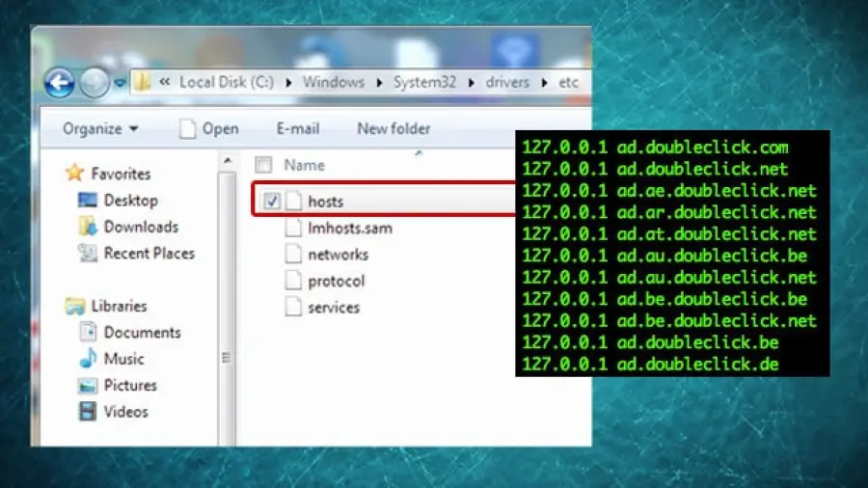Click E-mail in the command bar

click(298, 129)
